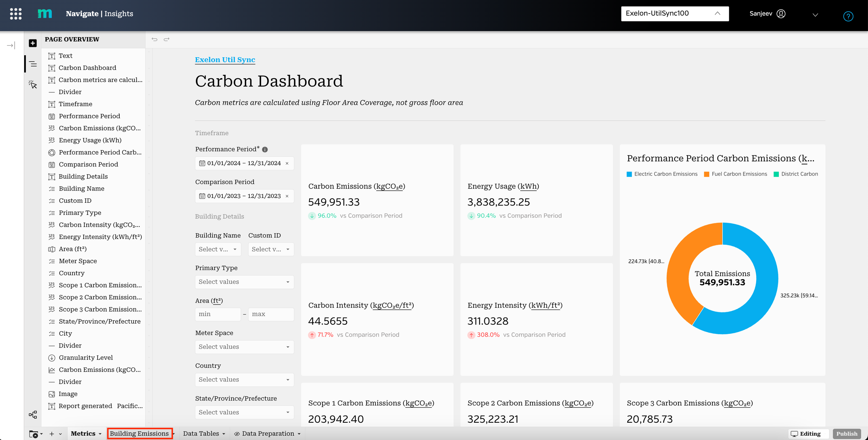Open the Performance Period calendar icon
The height and width of the screenshot is (440, 868).
[202, 163]
